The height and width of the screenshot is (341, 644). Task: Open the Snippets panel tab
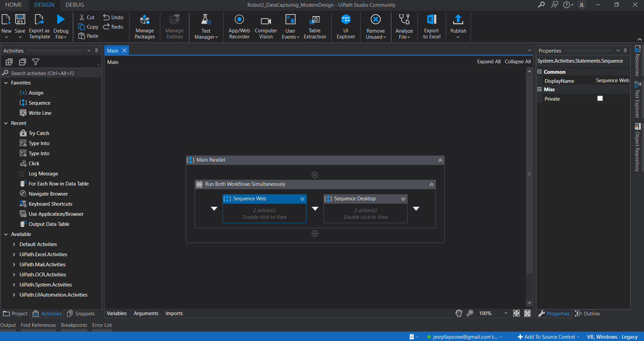pyautogui.click(x=81, y=314)
